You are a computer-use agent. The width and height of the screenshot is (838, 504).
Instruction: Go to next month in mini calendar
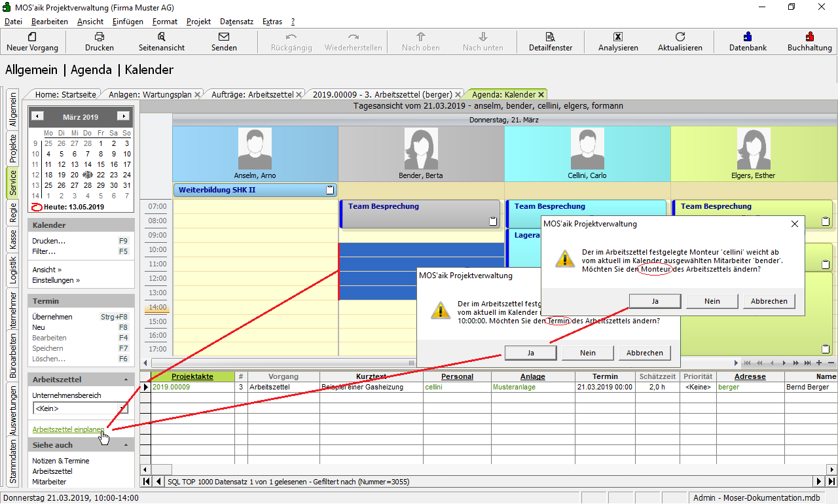[x=122, y=117]
